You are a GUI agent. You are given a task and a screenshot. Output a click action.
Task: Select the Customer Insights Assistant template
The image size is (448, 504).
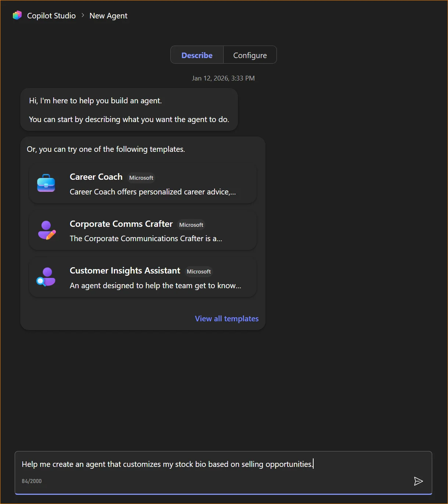(x=142, y=277)
